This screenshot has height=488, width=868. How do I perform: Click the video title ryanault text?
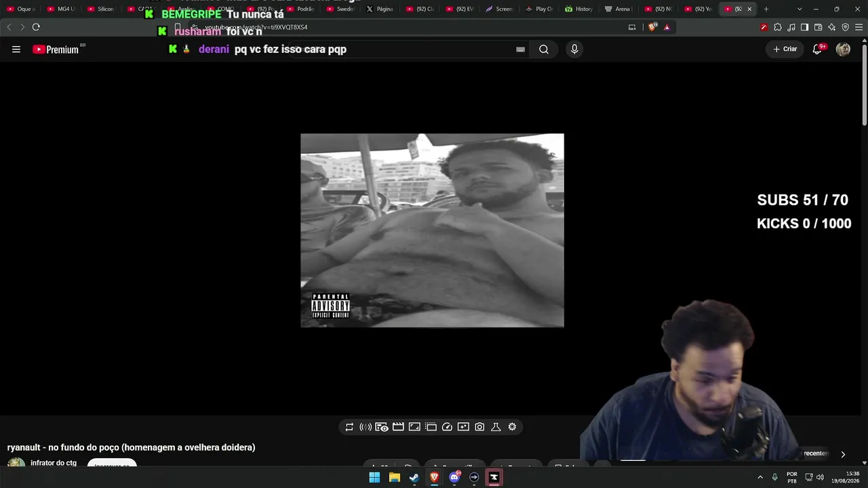coord(131,447)
